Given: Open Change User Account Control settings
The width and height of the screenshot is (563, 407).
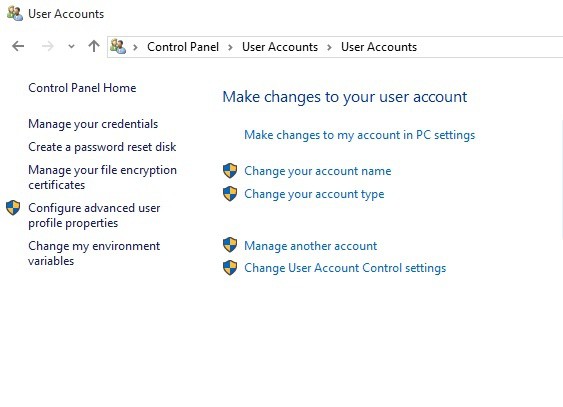Looking at the screenshot, I should tap(345, 268).
